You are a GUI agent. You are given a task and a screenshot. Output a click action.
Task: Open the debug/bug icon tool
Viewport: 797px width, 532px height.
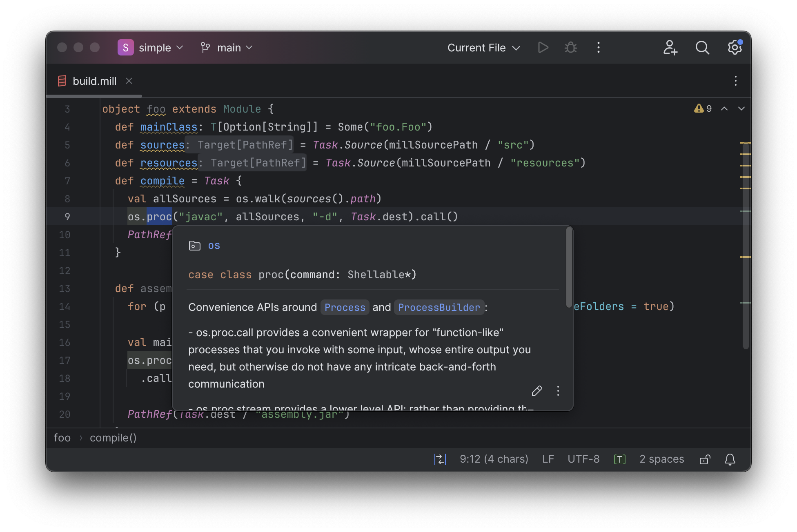(x=570, y=47)
